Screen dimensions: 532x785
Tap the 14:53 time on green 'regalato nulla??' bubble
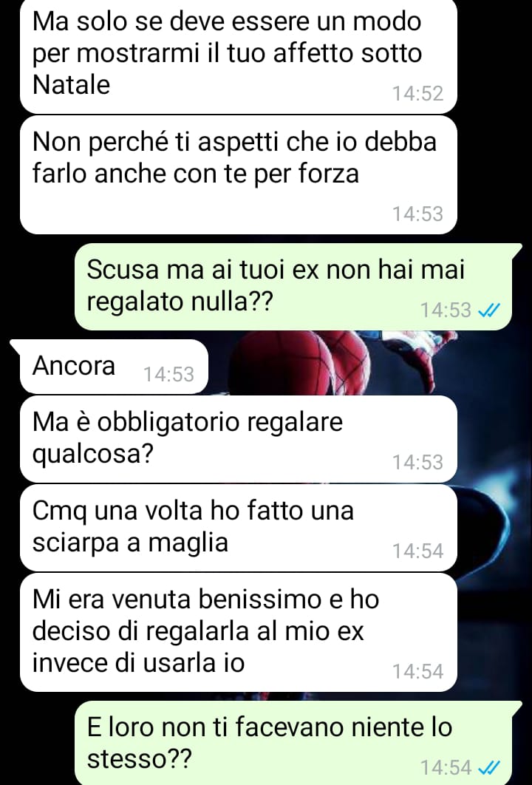point(446,310)
